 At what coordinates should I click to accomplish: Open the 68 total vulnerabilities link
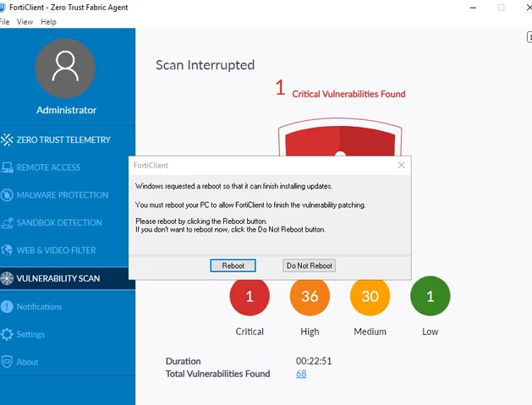[301, 374]
